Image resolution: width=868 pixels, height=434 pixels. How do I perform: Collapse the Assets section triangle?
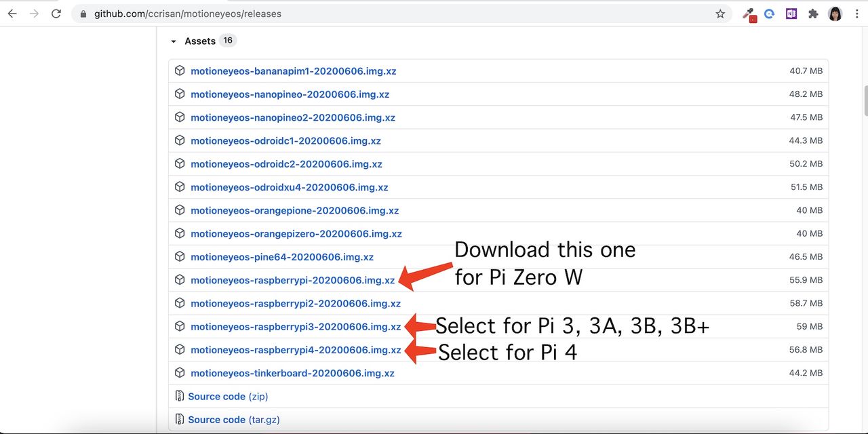pos(174,41)
